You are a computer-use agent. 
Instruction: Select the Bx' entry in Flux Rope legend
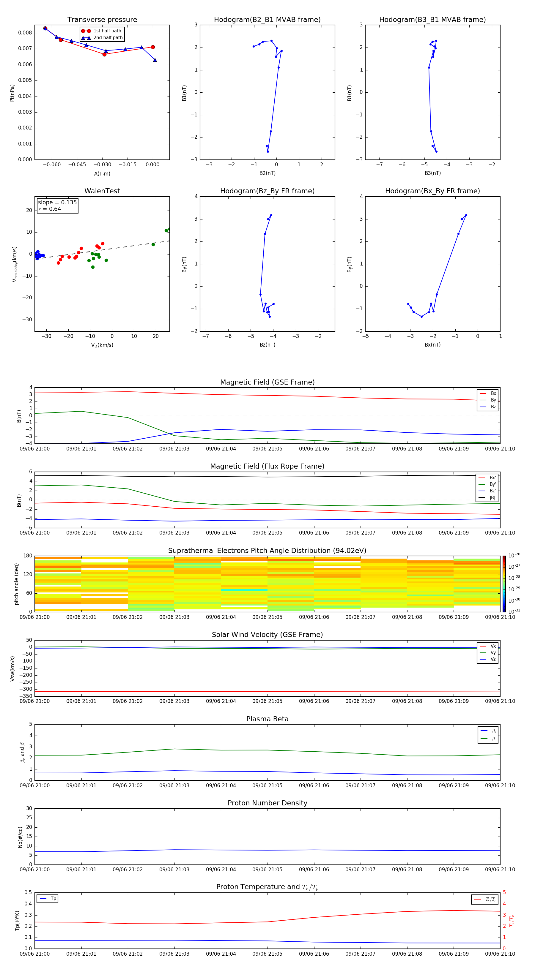coord(487,478)
